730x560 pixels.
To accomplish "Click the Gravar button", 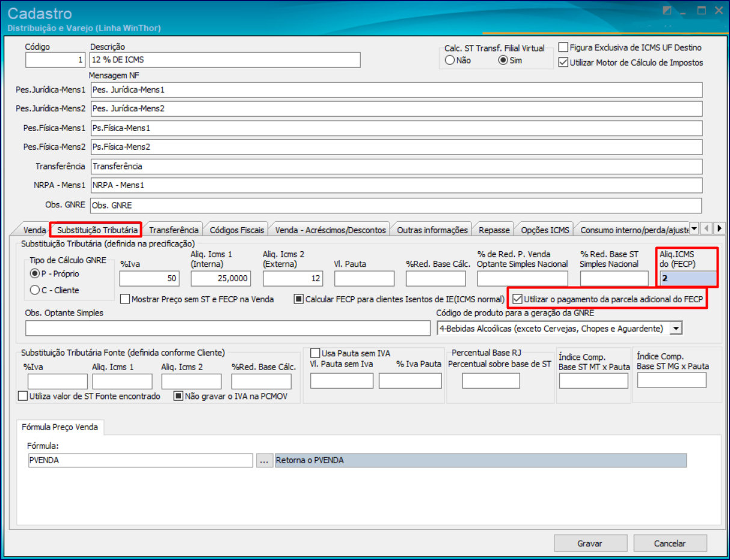I will [590, 543].
